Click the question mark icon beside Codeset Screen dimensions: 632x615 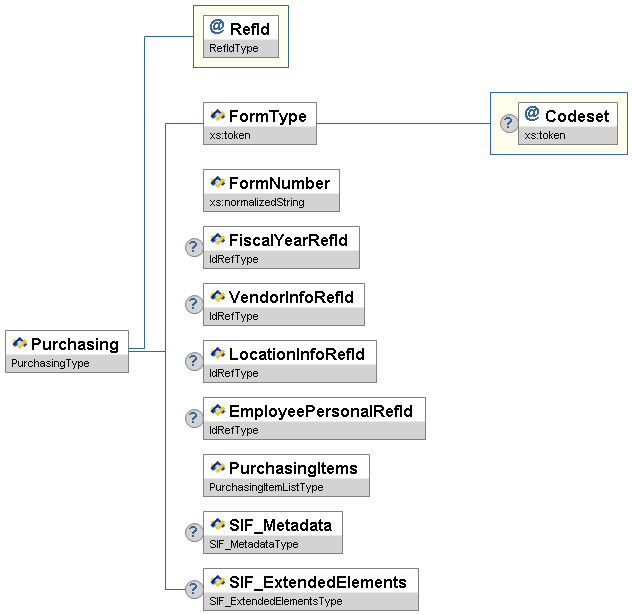(x=508, y=123)
